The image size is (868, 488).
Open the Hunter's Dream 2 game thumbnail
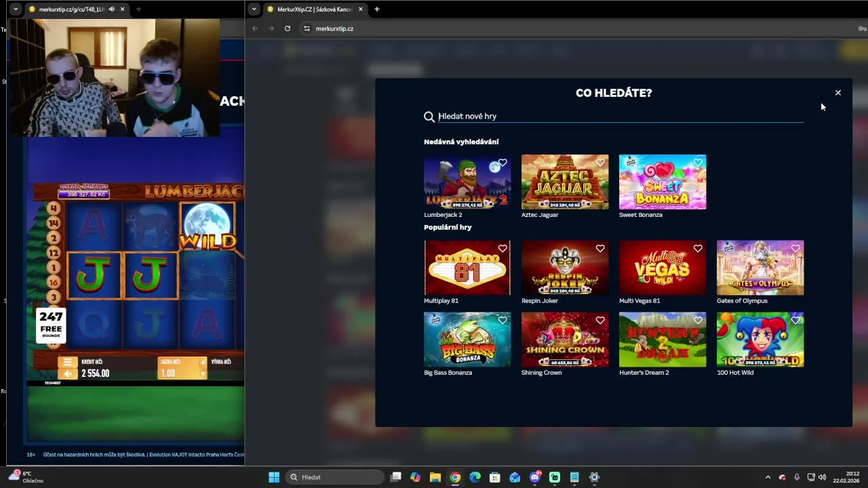[663, 340]
